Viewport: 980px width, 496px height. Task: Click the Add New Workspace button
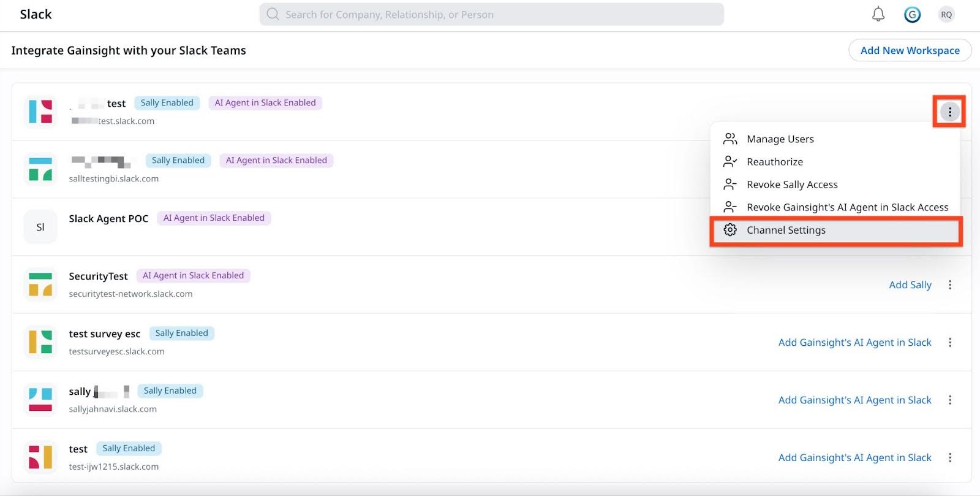point(910,50)
